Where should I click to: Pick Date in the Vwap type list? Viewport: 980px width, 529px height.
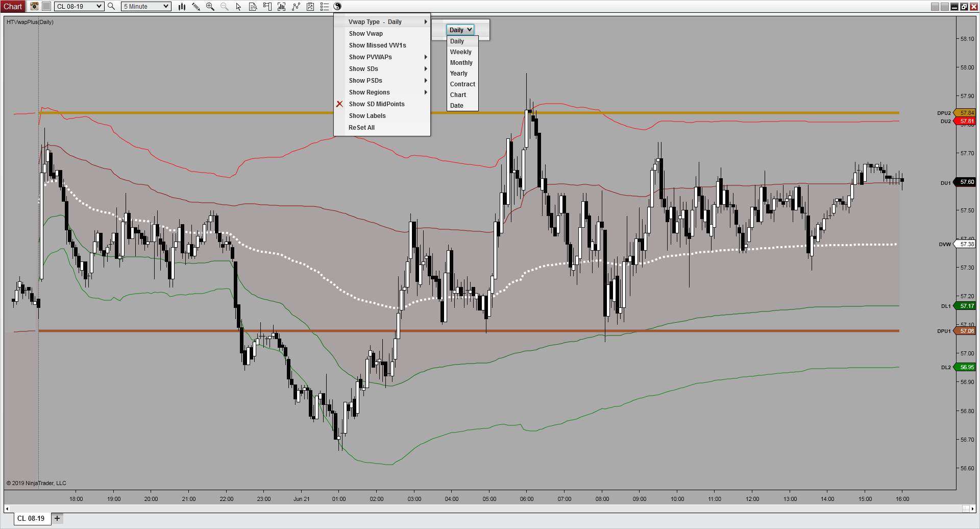(462, 106)
